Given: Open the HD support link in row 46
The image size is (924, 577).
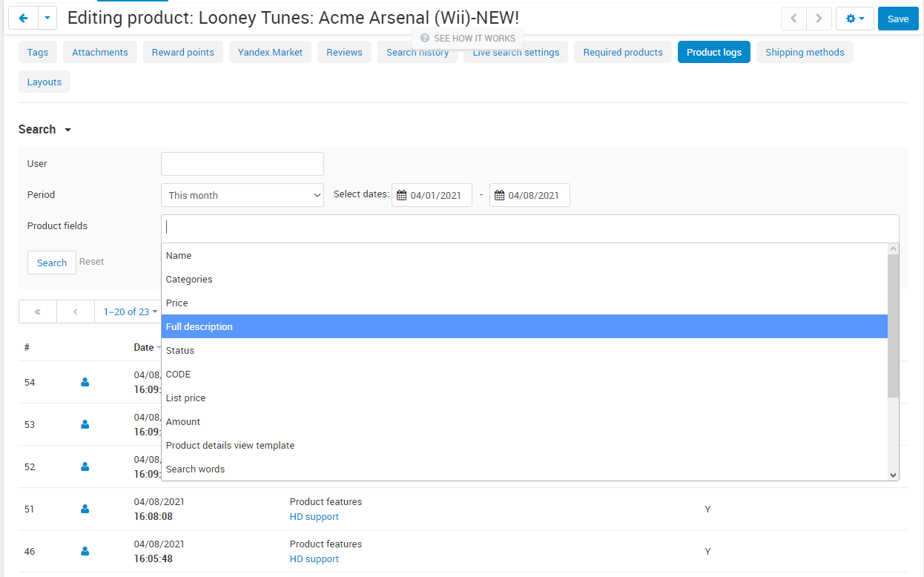Looking at the screenshot, I should point(314,559).
